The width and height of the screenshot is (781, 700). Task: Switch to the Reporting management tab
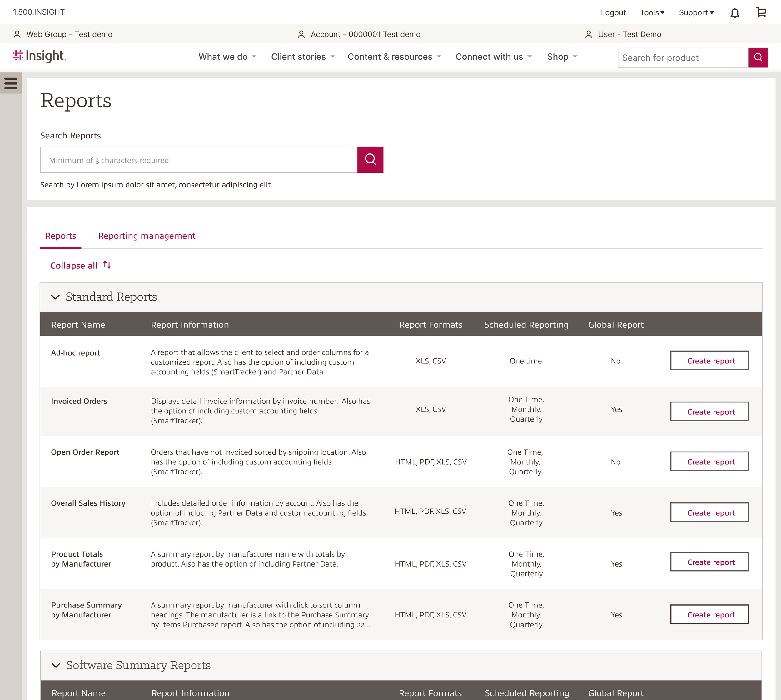[147, 236]
